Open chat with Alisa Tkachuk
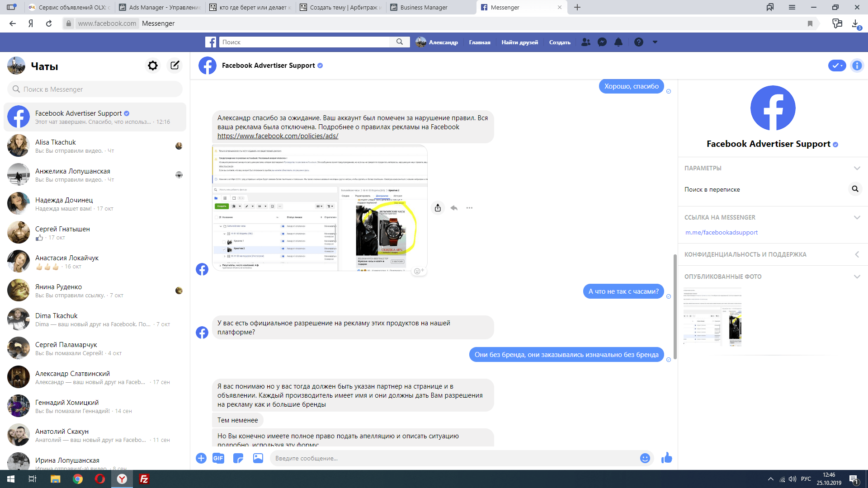The image size is (868, 488). [x=95, y=146]
